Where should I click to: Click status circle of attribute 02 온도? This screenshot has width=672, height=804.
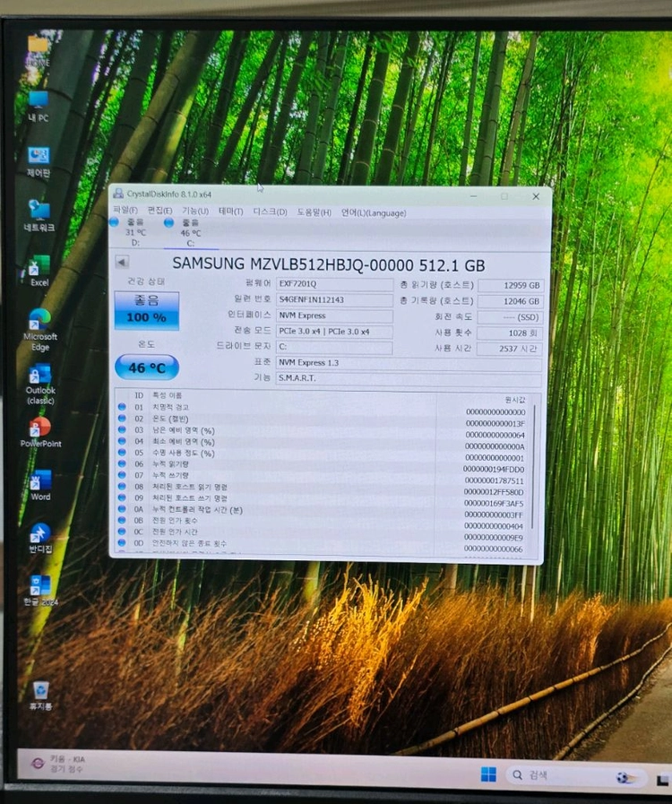pos(122,418)
